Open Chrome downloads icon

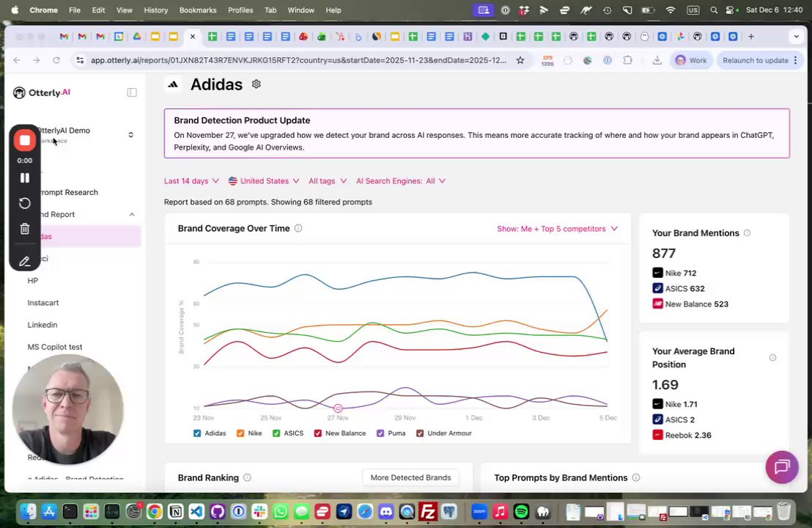tap(657, 60)
